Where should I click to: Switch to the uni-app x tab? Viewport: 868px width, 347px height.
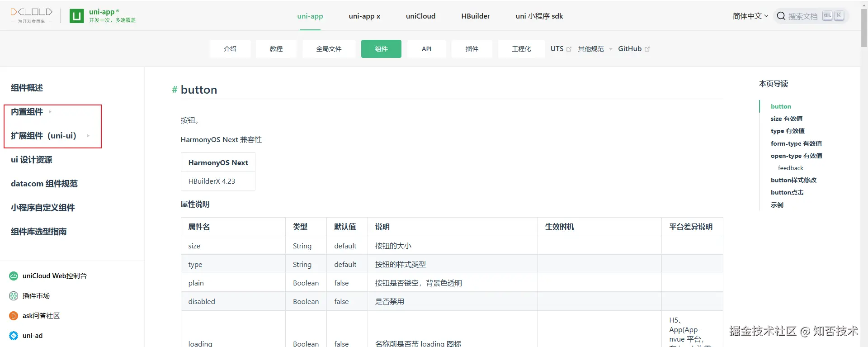(364, 16)
